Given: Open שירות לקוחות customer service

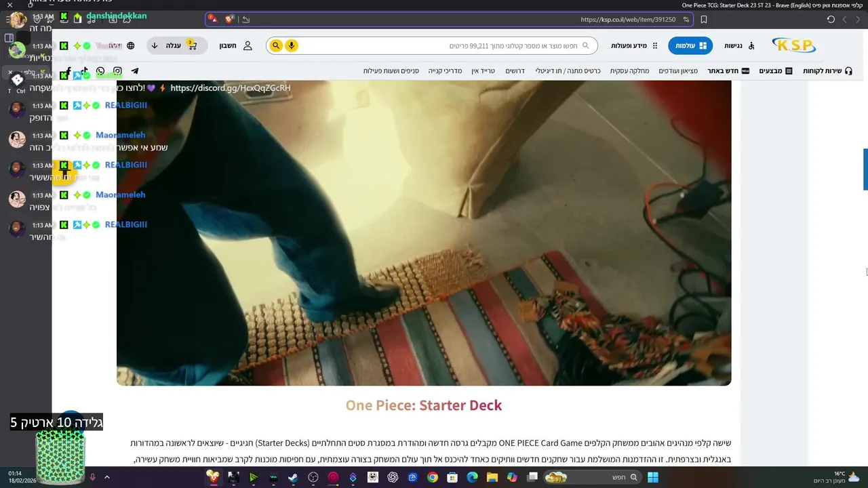Looking at the screenshot, I should pyautogui.click(x=828, y=70).
